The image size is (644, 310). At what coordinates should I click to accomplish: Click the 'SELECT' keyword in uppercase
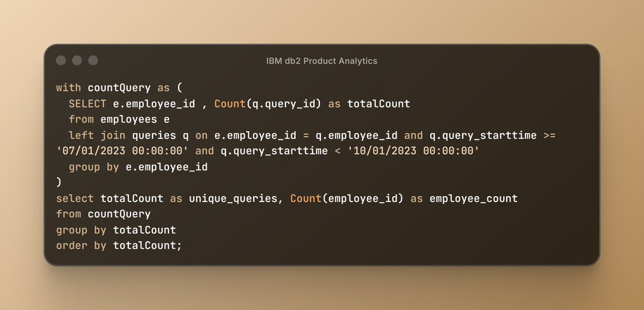(x=88, y=104)
